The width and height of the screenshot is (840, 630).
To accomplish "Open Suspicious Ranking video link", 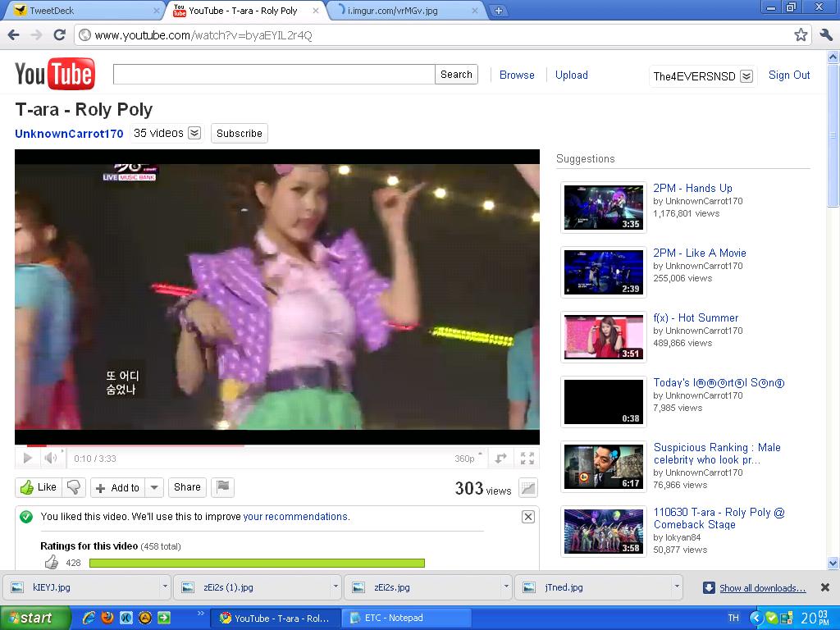I will click(717, 453).
